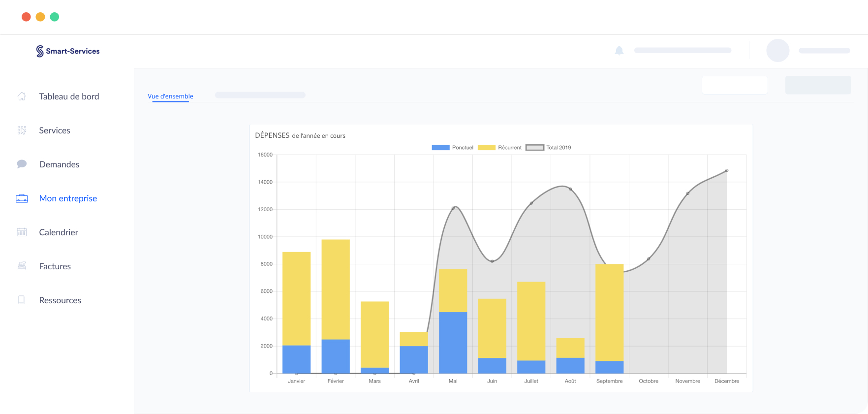This screenshot has height=414, width=868.
Task: Open the Calendrier page
Action: pos(59,232)
